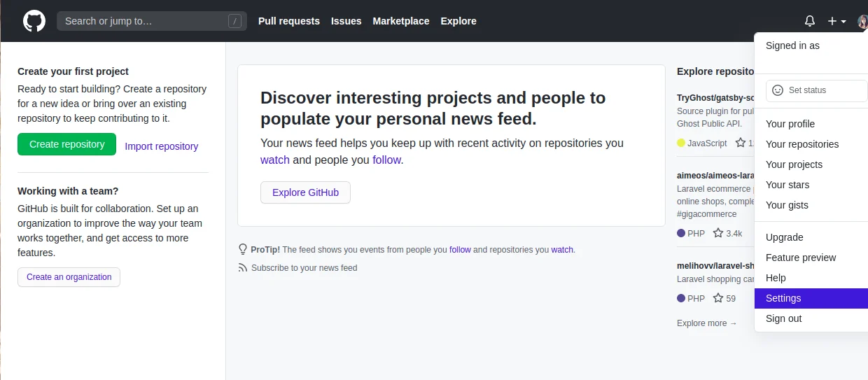This screenshot has width=868, height=380.
Task: Open the Explore more arrow link
Action: pyautogui.click(x=707, y=323)
